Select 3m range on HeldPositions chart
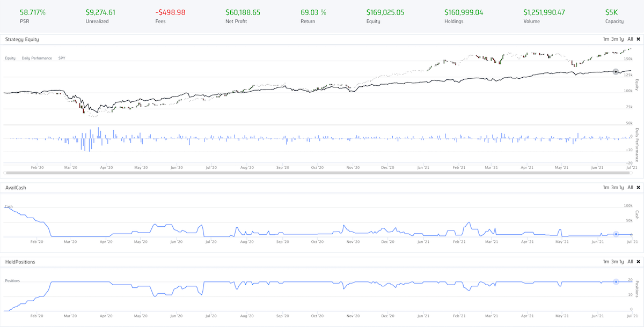Viewport: 644px width, 327px height. 614,262
